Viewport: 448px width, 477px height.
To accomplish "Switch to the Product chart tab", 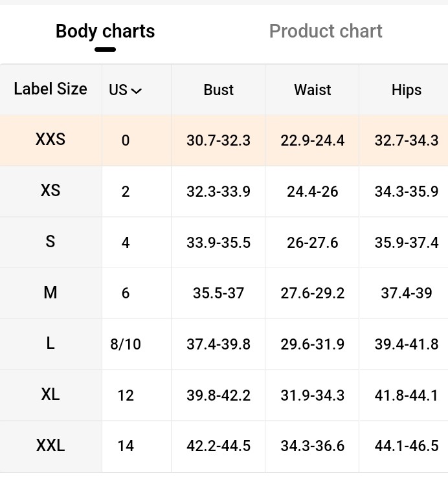I will [x=326, y=31].
